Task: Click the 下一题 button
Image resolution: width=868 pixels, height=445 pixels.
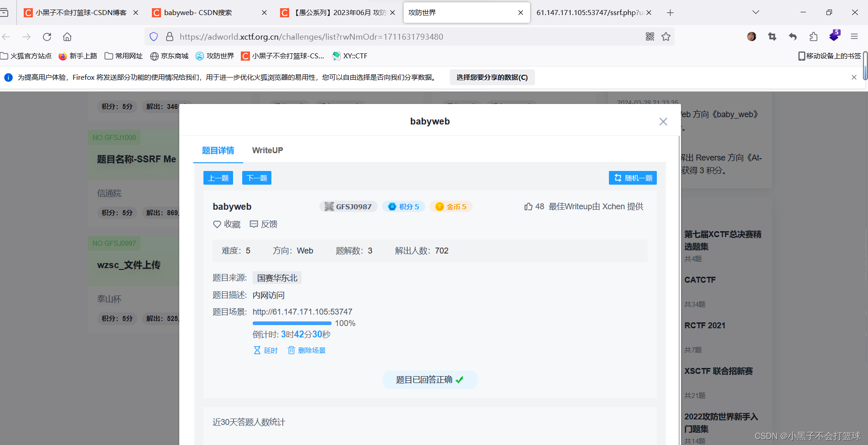Action: click(256, 178)
